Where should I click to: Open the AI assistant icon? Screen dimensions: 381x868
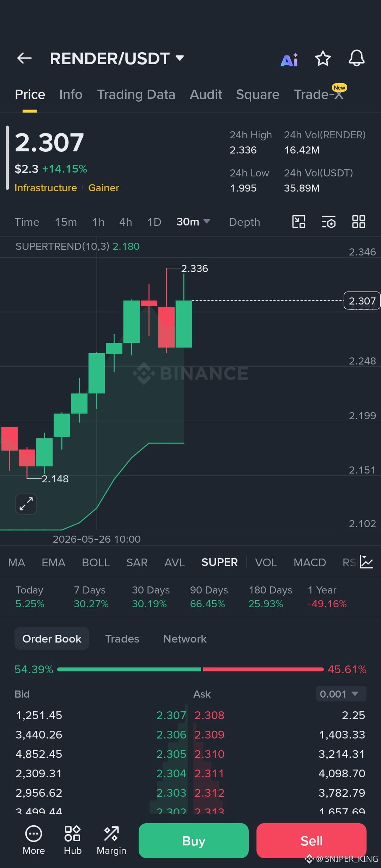[289, 60]
